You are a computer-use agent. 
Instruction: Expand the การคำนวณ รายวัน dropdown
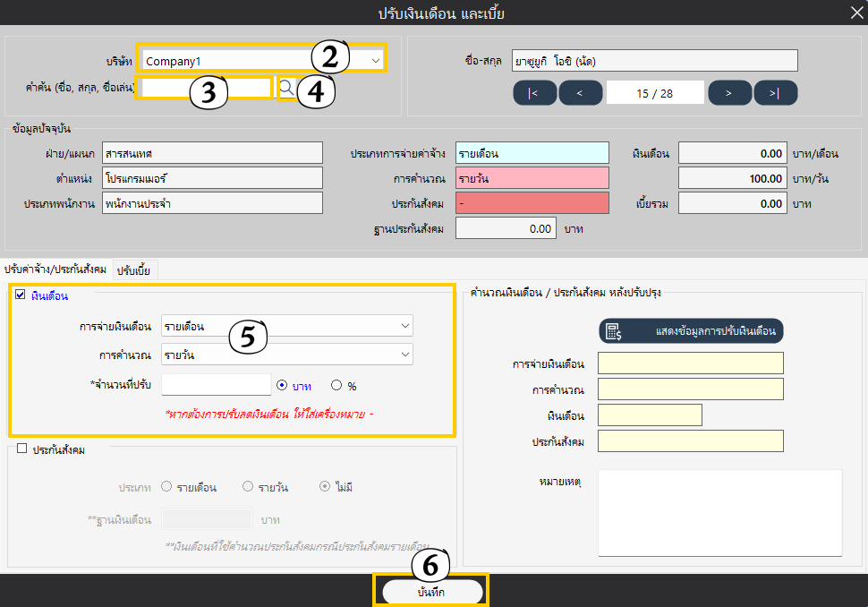click(404, 355)
